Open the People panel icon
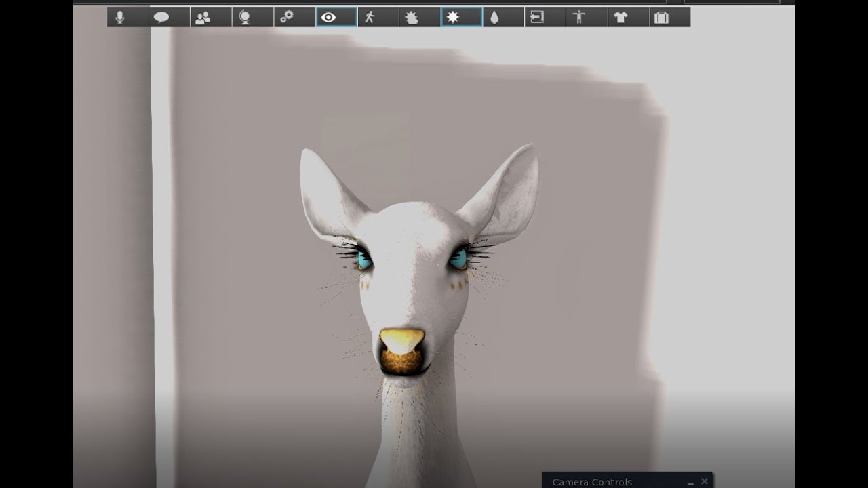This screenshot has height=488, width=868. (x=211, y=18)
